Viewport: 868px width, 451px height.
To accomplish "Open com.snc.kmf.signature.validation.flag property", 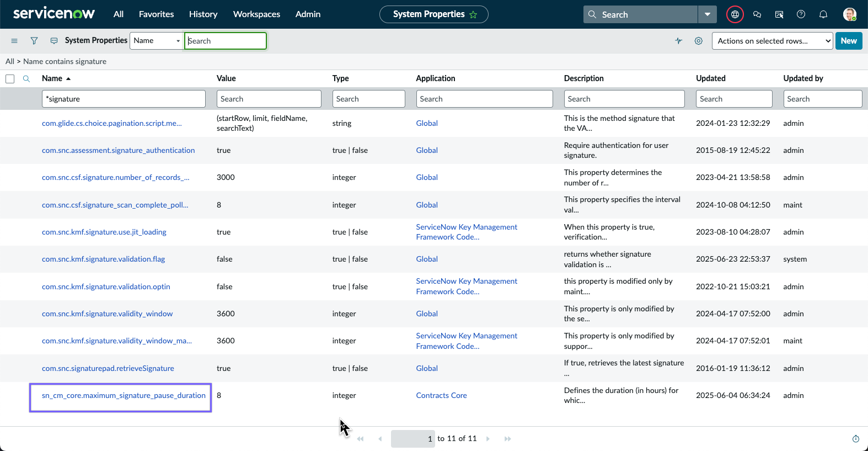I will pyautogui.click(x=104, y=259).
